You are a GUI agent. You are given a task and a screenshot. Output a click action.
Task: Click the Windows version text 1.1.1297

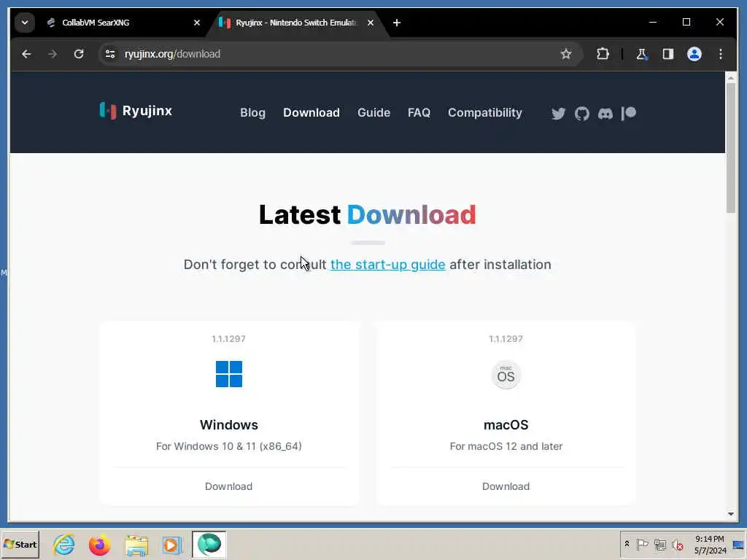click(228, 338)
